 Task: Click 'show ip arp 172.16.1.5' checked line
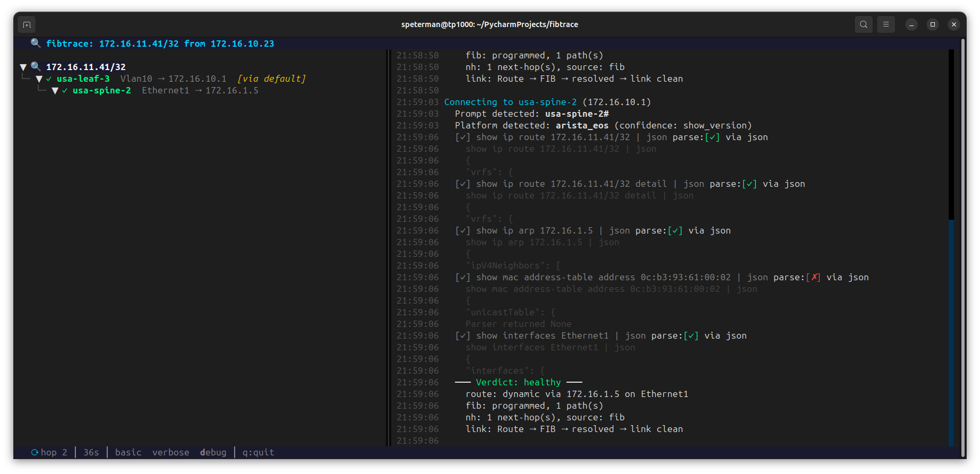point(593,230)
